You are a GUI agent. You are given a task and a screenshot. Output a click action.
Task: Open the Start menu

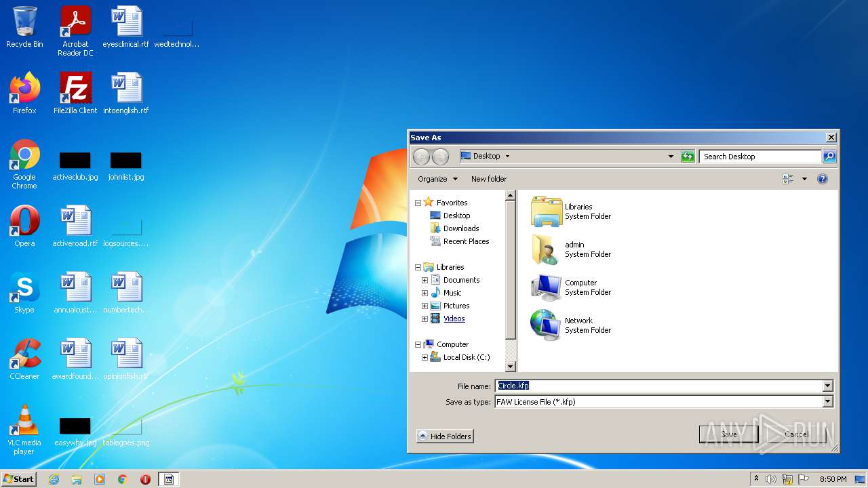(18, 479)
